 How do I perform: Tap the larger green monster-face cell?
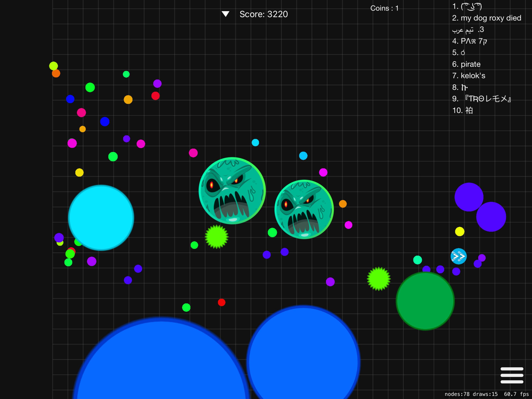(232, 191)
